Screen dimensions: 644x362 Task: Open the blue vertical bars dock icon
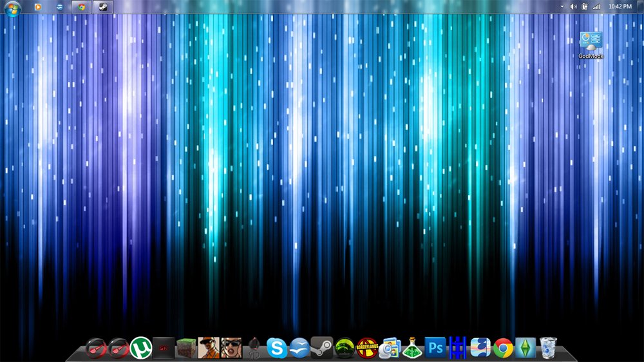pyautogui.click(x=457, y=348)
